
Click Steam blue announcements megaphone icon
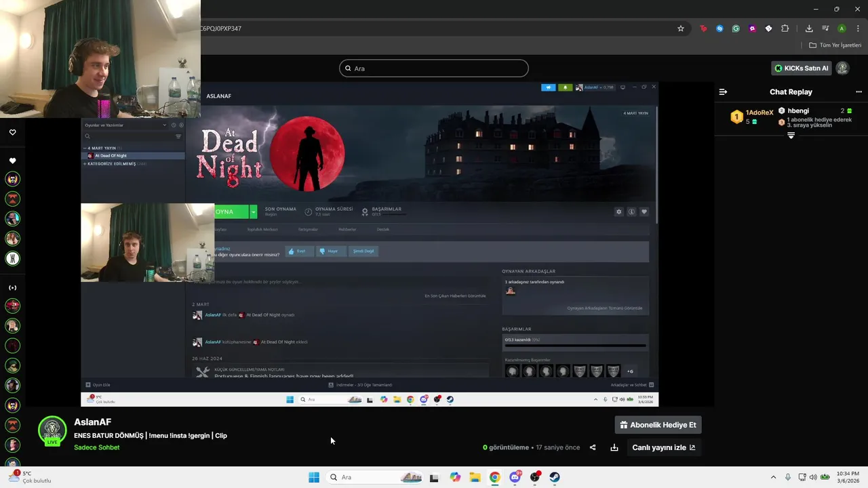tap(548, 87)
